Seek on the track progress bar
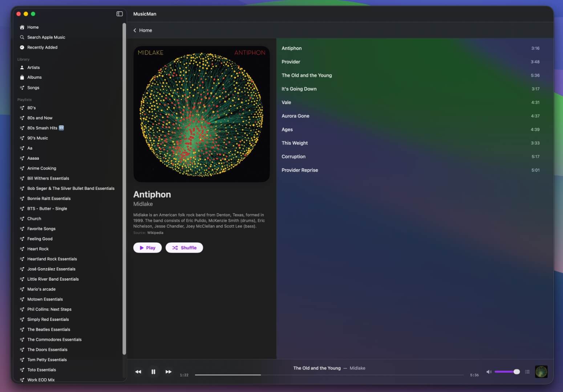Image resolution: width=563 pixels, height=392 pixels. click(329, 375)
